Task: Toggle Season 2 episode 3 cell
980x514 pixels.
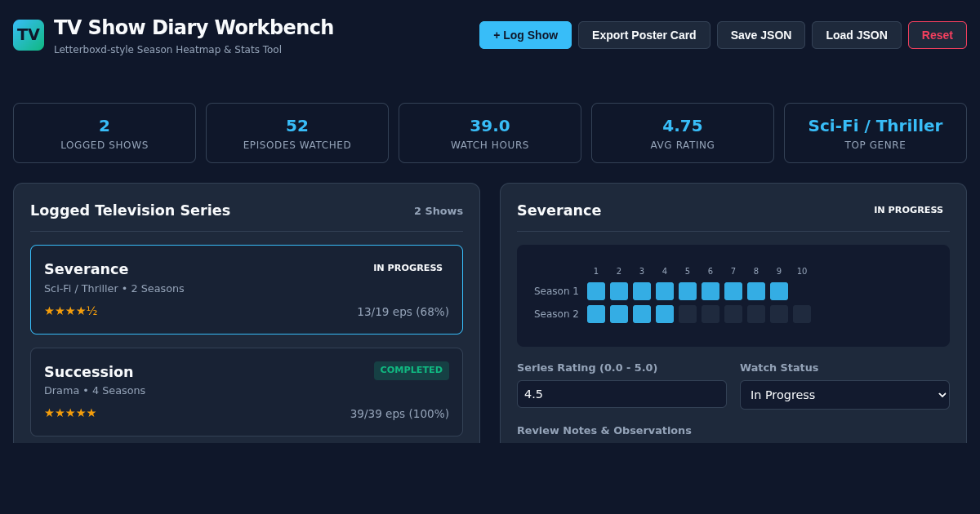Action: click(x=642, y=314)
